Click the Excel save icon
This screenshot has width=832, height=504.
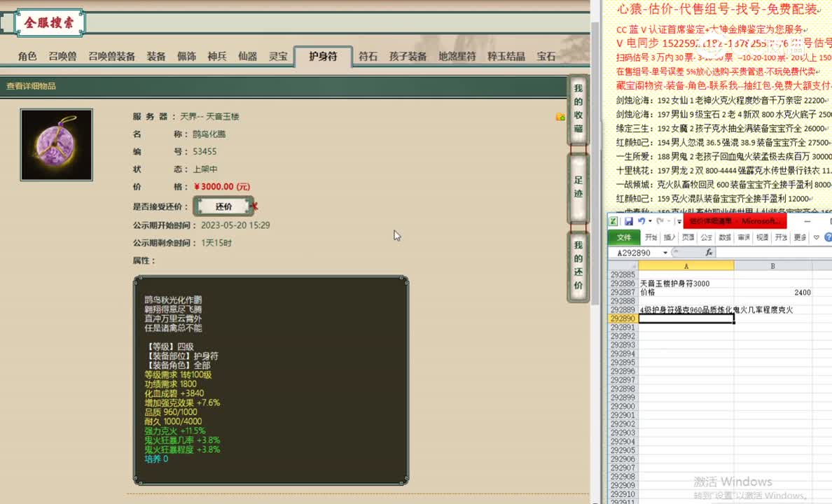point(628,221)
